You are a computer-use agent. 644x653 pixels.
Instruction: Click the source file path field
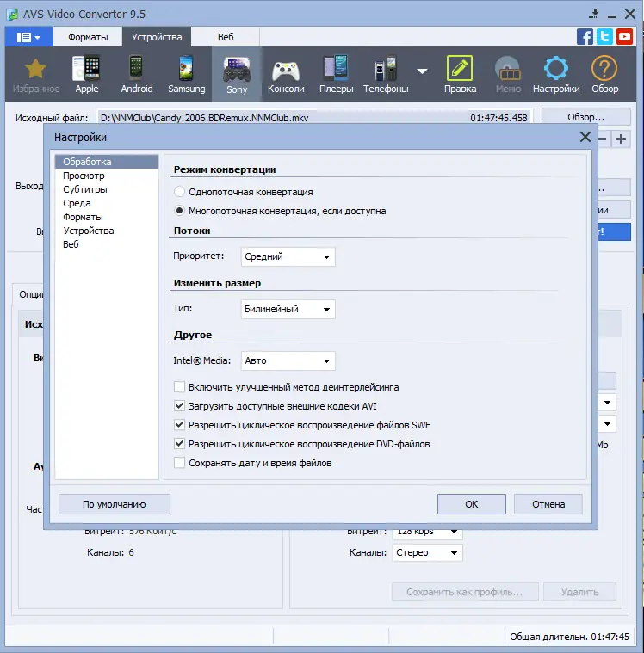[x=314, y=118]
